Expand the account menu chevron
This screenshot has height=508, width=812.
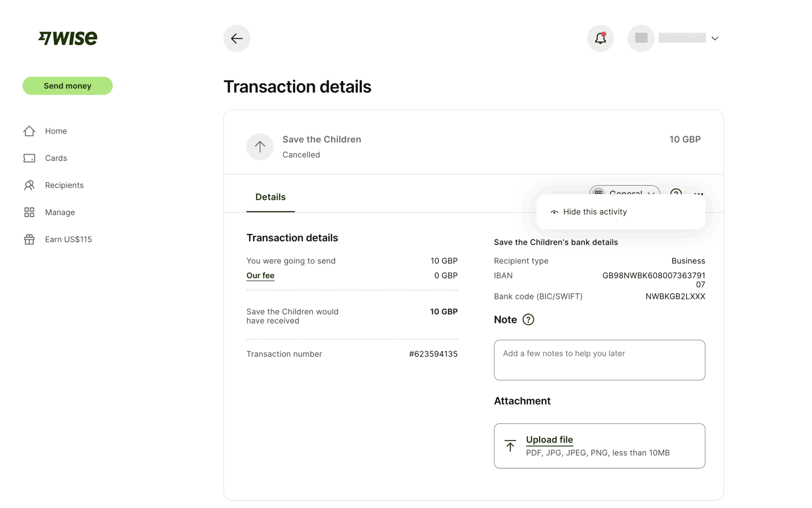click(715, 39)
